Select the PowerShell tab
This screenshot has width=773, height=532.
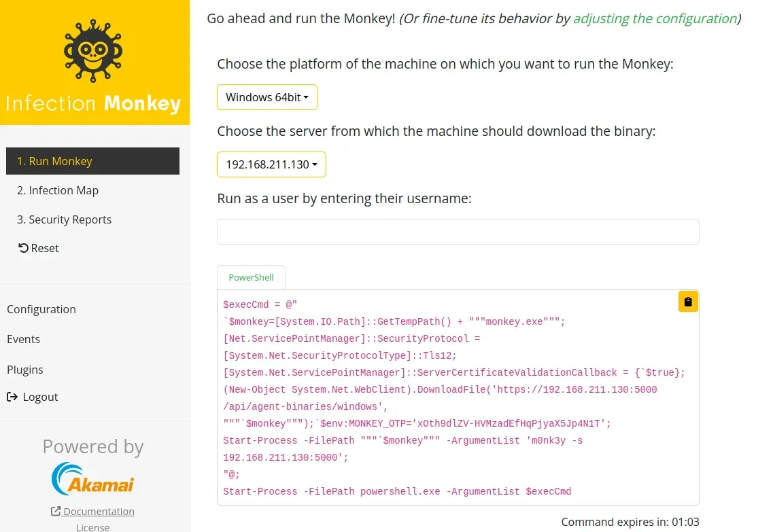[251, 277]
